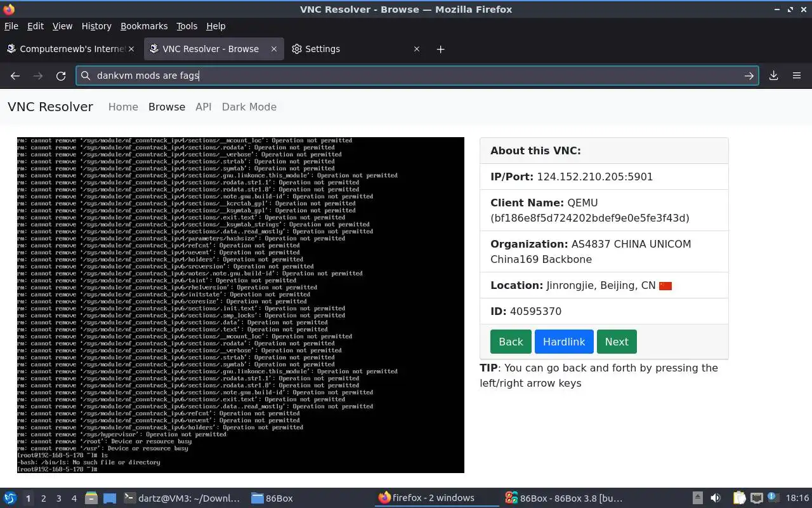Switch to workspace 1
812x508 pixels.
coord(28,498)
